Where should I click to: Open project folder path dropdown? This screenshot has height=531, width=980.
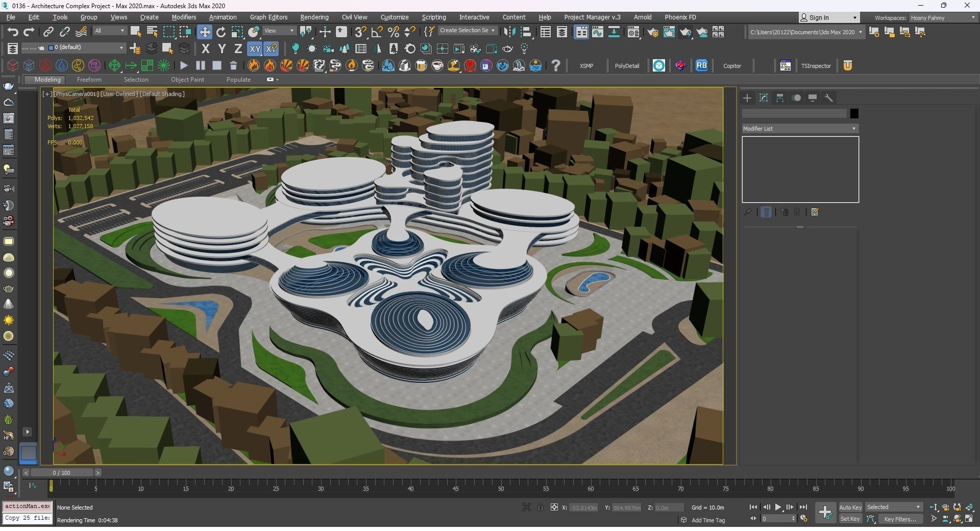(806, 32)
